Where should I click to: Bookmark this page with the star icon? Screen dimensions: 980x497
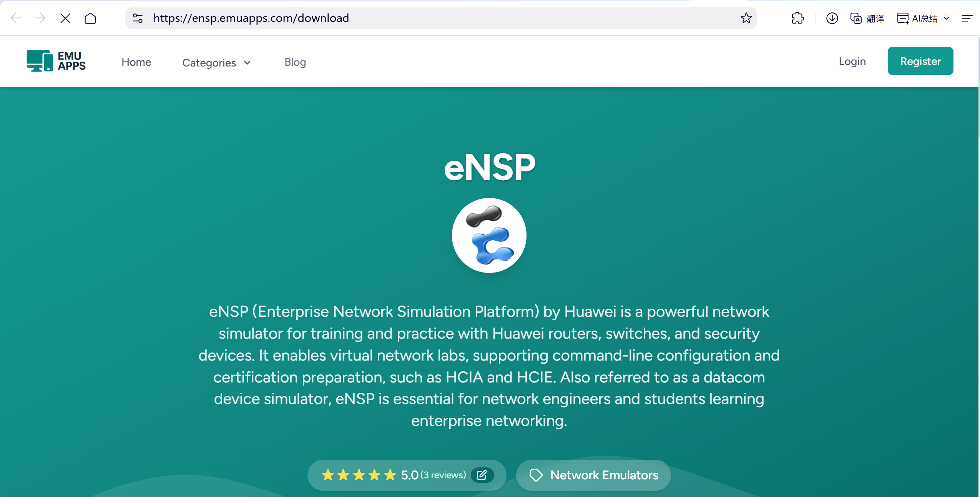(x=746, y=18)
